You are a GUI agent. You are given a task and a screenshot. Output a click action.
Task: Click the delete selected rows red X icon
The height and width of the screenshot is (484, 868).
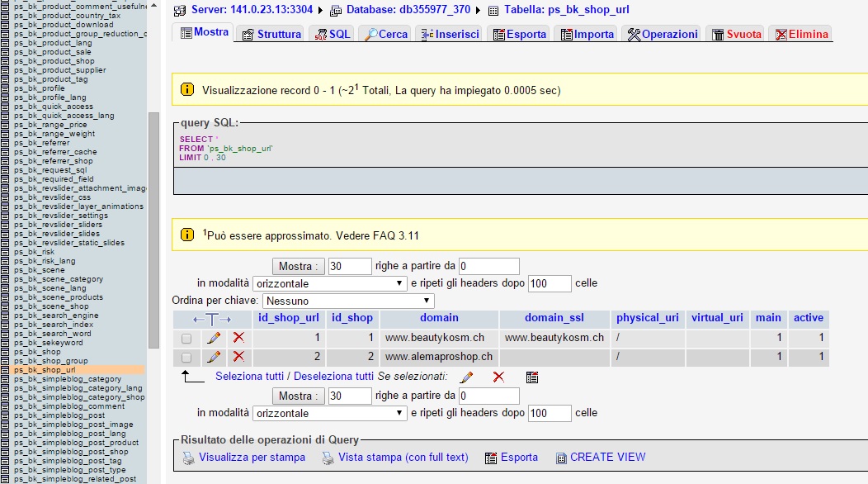tap(498, 377)
